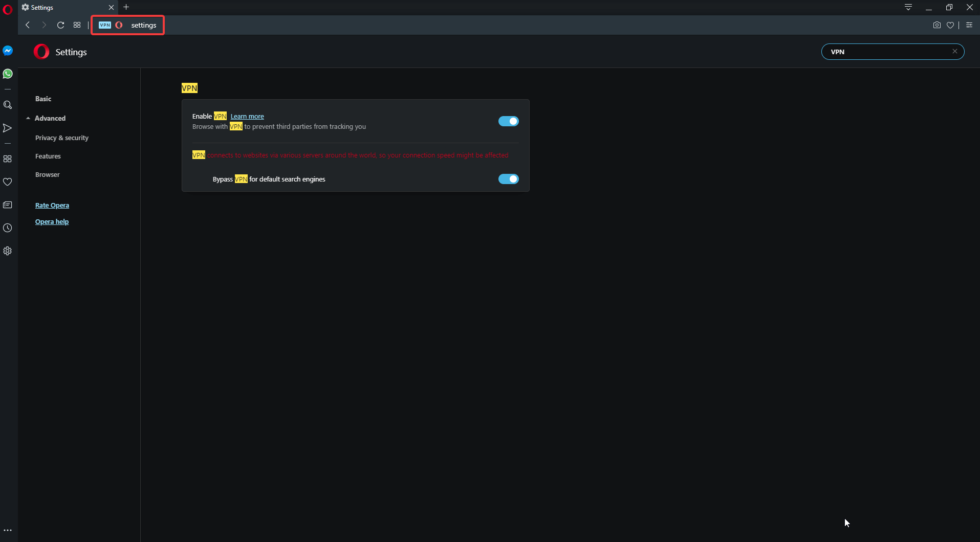The image size is (980, 542).
Task: Click the Learn more link
Action: [x=247, y=117]
